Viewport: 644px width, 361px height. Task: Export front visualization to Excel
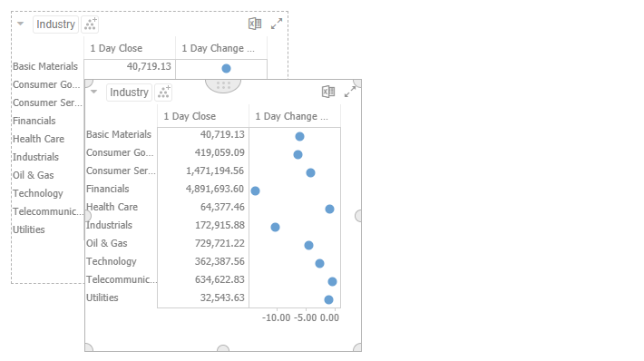pos(328,92)
